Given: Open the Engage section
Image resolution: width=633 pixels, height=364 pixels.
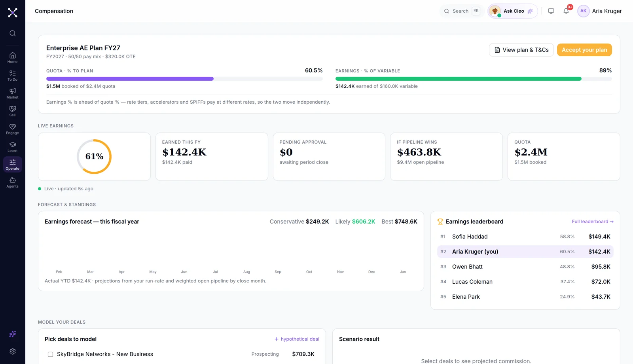Looking at the screenshot, I should (13, 129).
